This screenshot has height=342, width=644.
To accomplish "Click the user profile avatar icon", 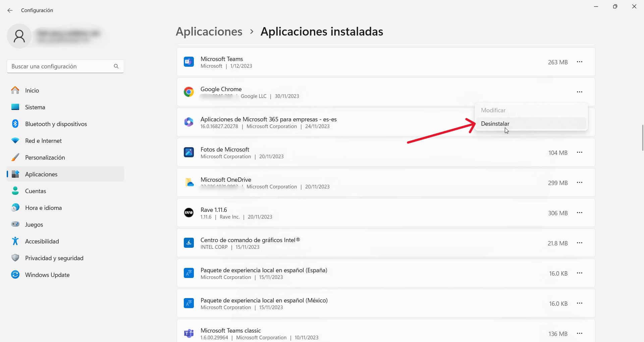I will pos(19,36).
